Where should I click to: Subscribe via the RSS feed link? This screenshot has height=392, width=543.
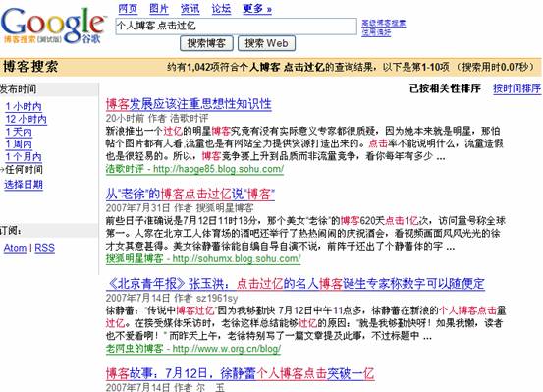(44, 248)
